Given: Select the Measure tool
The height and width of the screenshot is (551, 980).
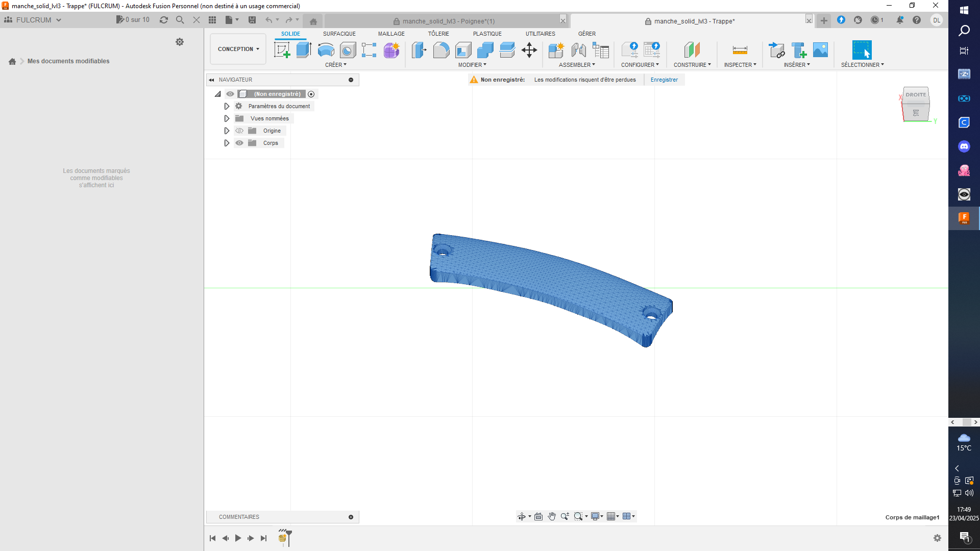Looking at the screenshot, I should click(x=740, y=50).
